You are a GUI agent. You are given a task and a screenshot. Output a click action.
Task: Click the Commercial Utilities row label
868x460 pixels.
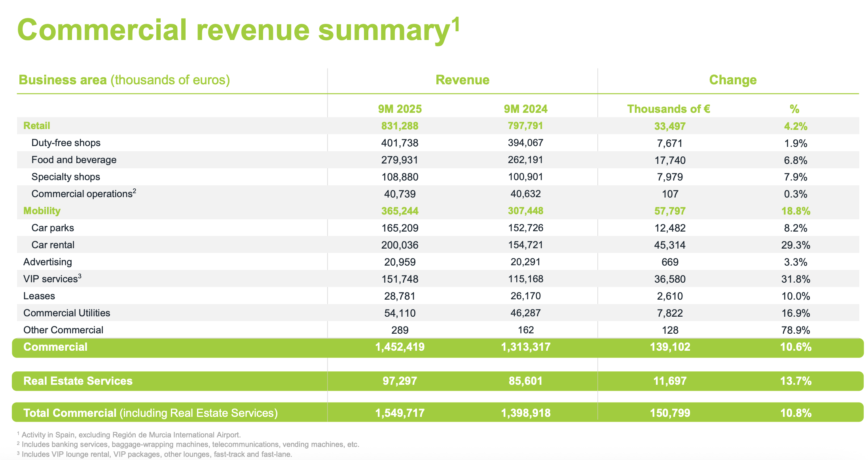tap(66, 313)
